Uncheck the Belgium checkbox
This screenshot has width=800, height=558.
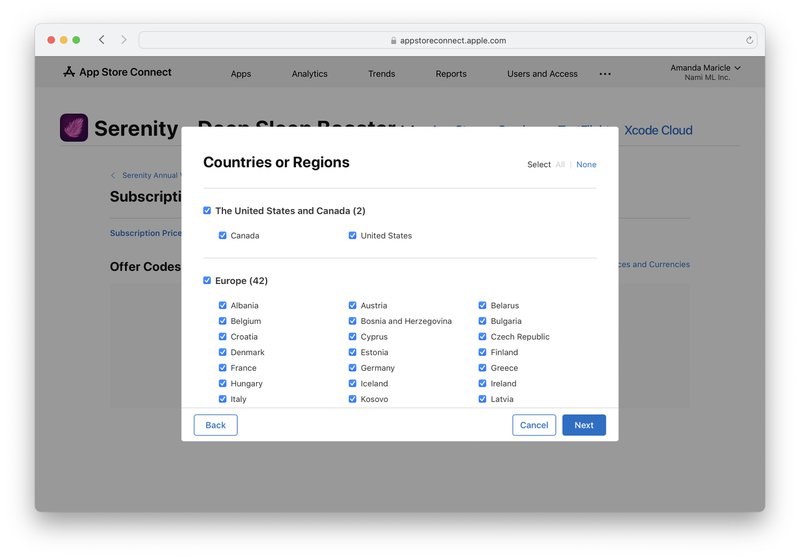coord(222,321)
